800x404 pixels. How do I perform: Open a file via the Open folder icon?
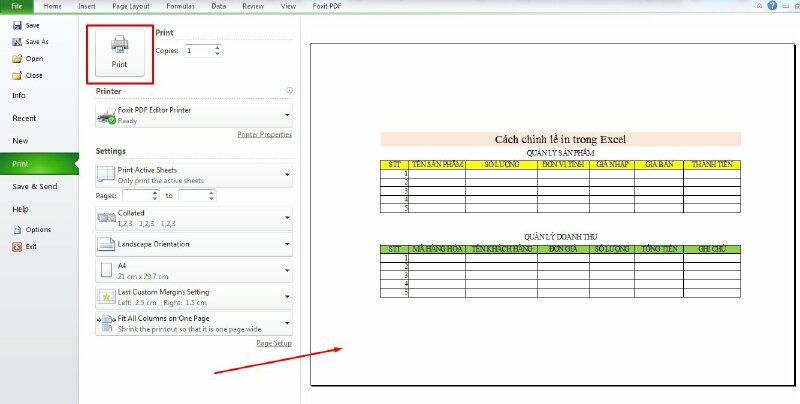pos(17,58)
